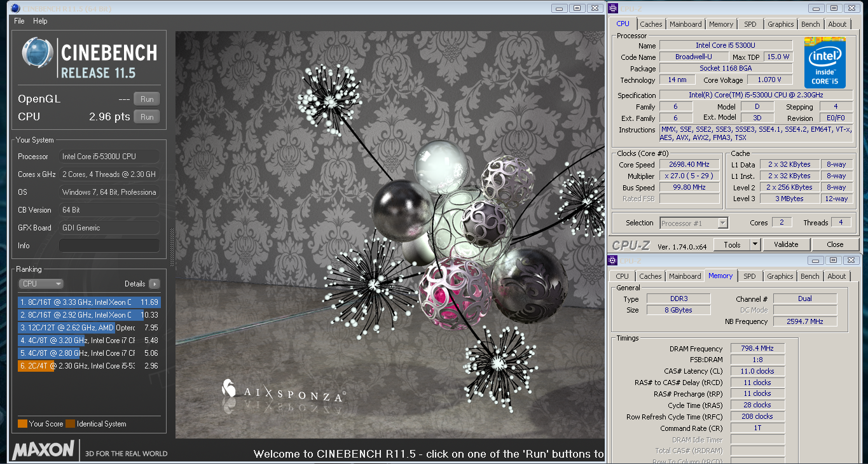Click the Cinebench title bar app icon
This screenshot has width=868, height=464.
pyautogui.click(x=15, y=8)
